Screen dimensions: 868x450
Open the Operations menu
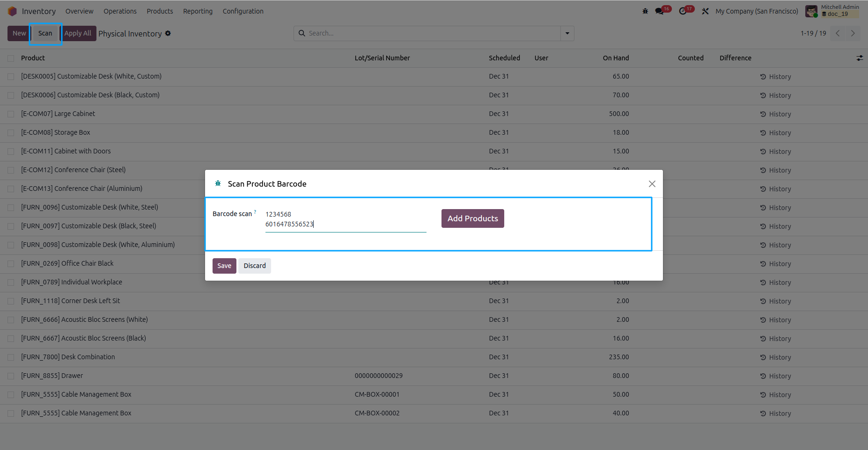120,11
